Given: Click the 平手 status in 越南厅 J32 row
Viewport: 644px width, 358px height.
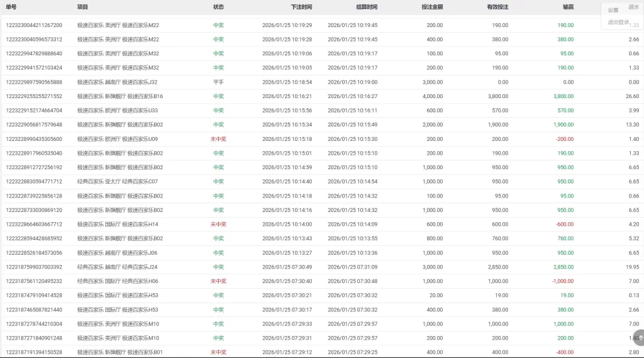Looking at the screenshot, I should point(218,82).
